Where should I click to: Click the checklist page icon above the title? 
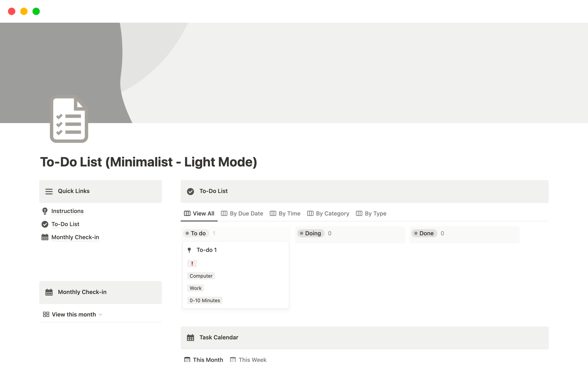tap(69, 119)
